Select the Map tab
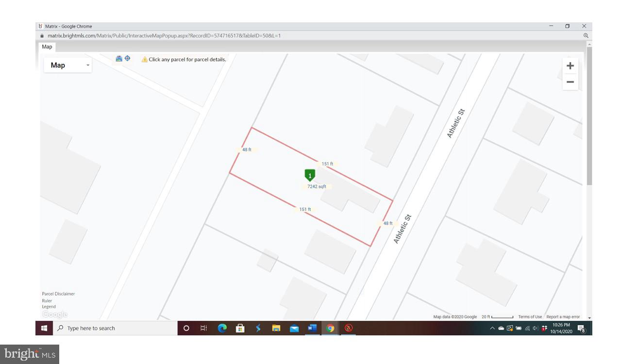Image resolution: width=619 pixels, height=364 pixels. point(47,47)
